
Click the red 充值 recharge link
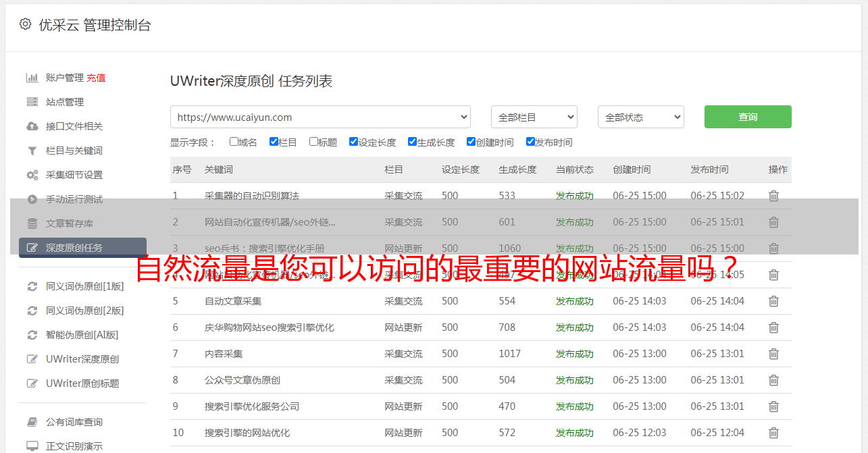[x=96, y=78]
